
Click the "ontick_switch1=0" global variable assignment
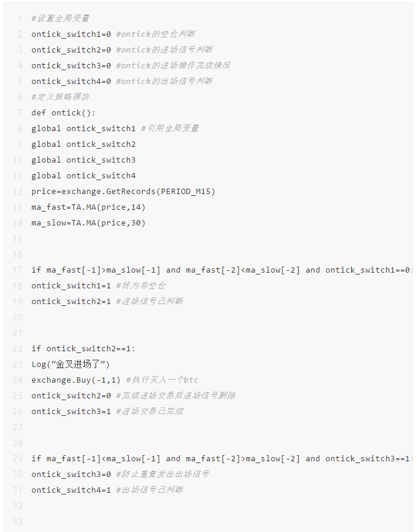pos(71,34)
